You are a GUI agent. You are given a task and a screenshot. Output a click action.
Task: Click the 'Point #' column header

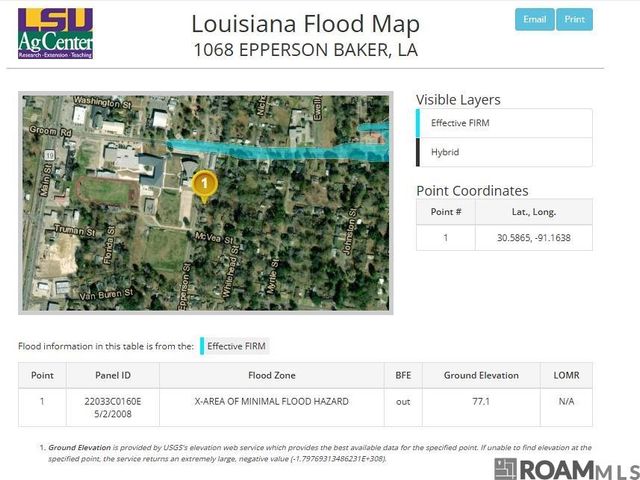446,212
